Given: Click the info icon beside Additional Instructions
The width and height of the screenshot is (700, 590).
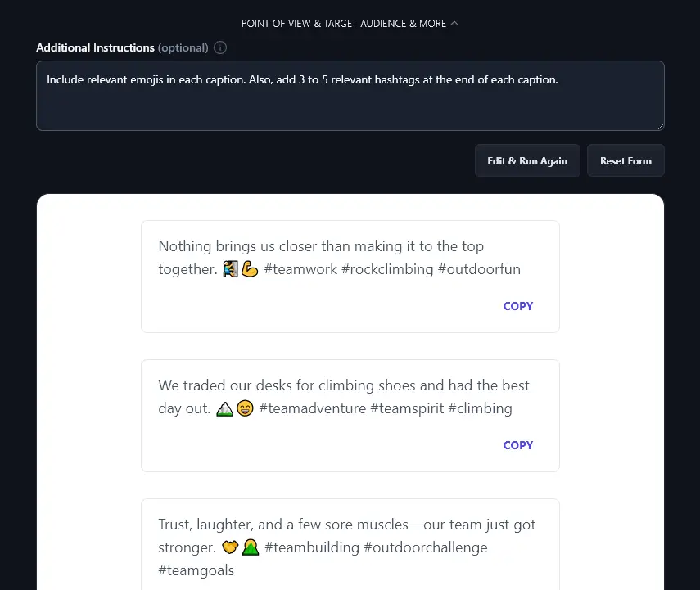Looking at the screenshot, I should 220,47.
